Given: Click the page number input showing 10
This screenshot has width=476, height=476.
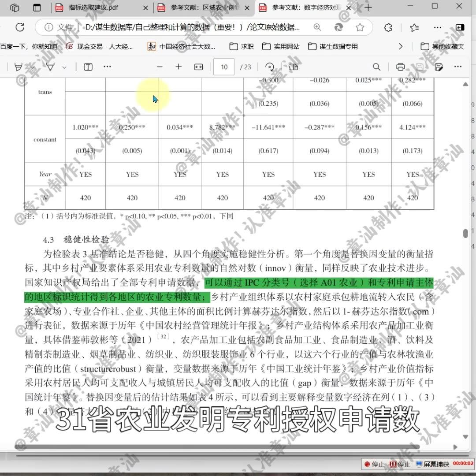Looking at the screenshot, I should pyautogui.click(x=223, y=67).
